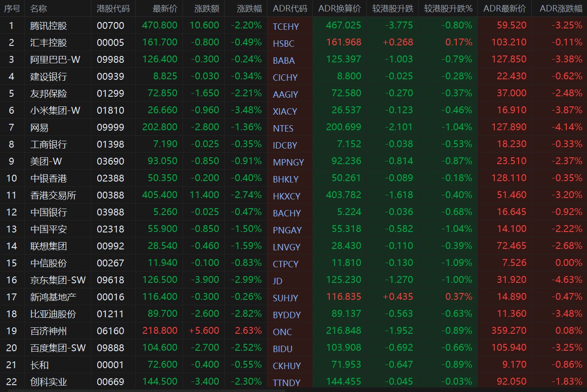Select the 香港交易所 stock name

[x=53, y=195]
